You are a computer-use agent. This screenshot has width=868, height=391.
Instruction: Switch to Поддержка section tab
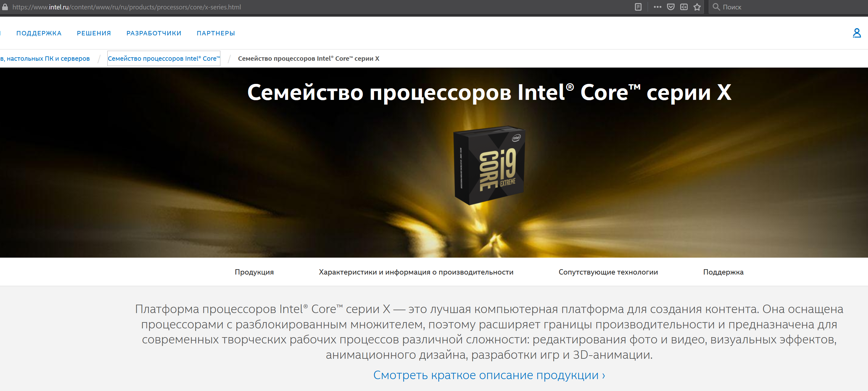pos(723,272)
